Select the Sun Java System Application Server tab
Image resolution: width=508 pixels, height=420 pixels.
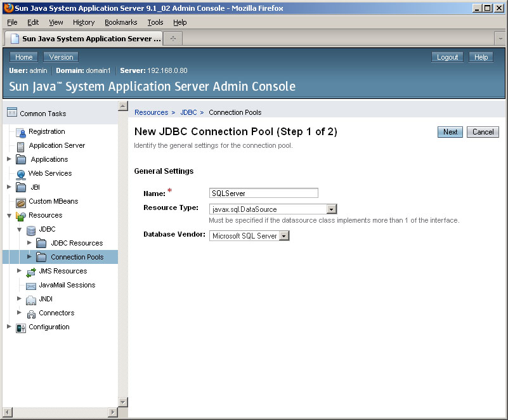[x=83, y=39]
